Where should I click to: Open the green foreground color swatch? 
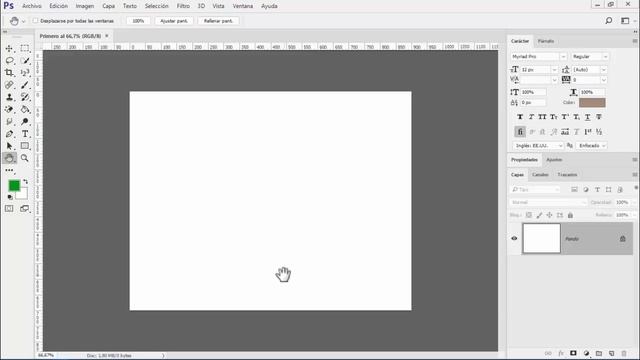pos(14,186)
